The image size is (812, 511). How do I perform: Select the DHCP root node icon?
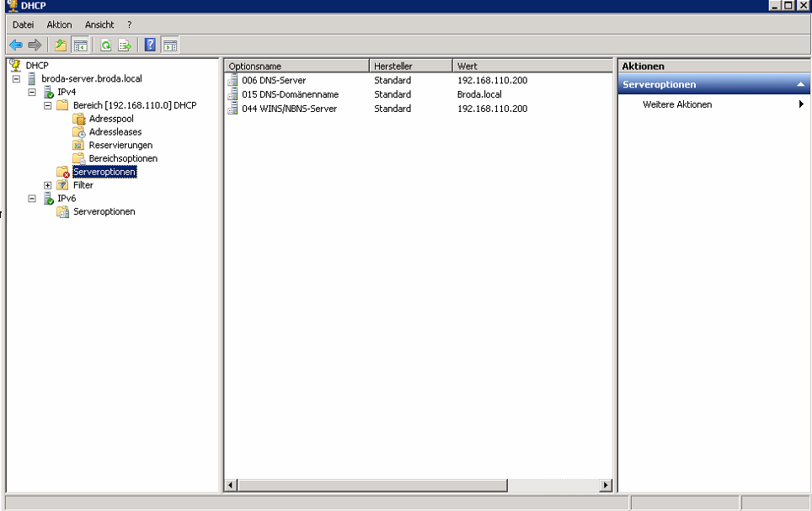coord(15,65)
